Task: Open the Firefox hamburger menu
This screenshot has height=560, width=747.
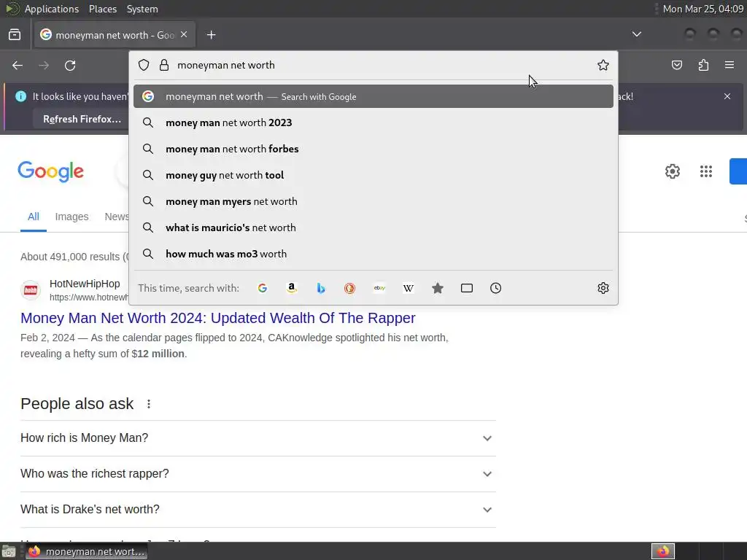Action: 729,65
